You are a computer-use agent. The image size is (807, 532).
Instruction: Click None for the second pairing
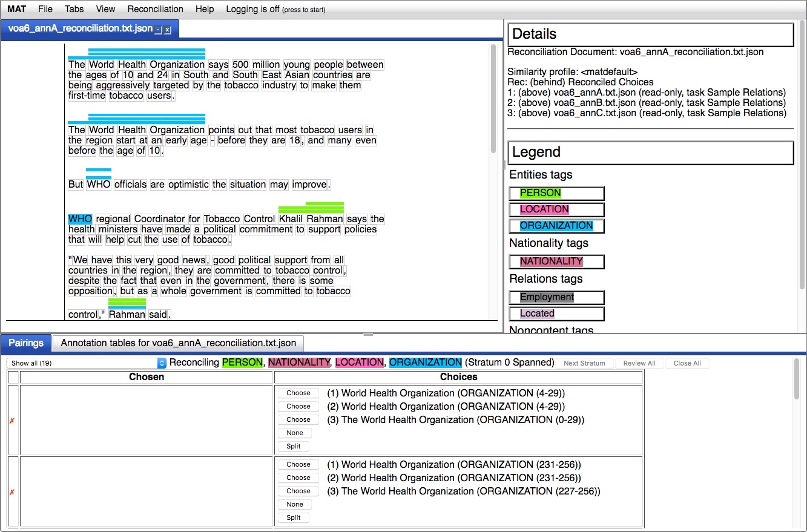pos(295,504)
